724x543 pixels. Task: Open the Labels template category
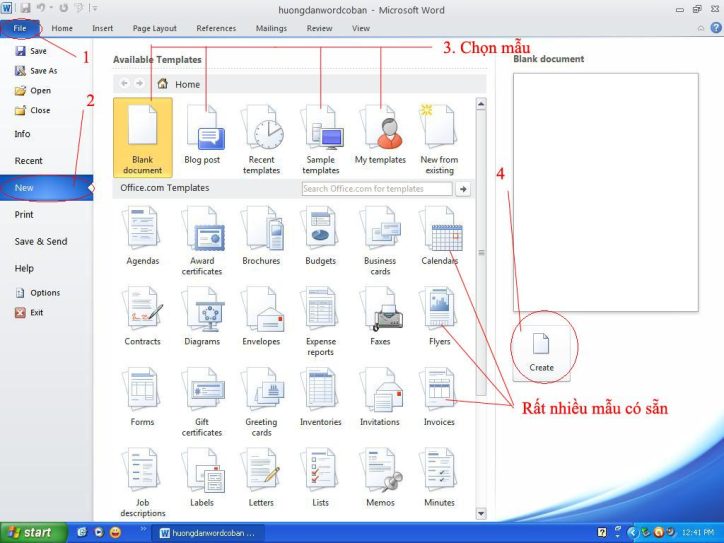[202, 477]
